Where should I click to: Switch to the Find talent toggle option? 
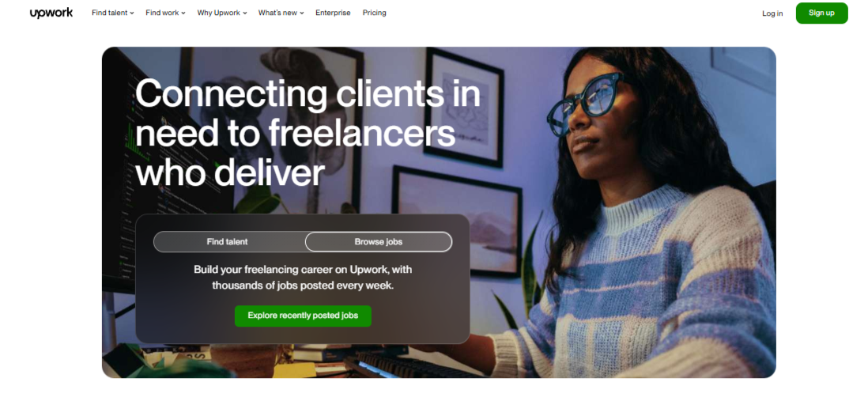pyautogui.click(x=228, y=241)
